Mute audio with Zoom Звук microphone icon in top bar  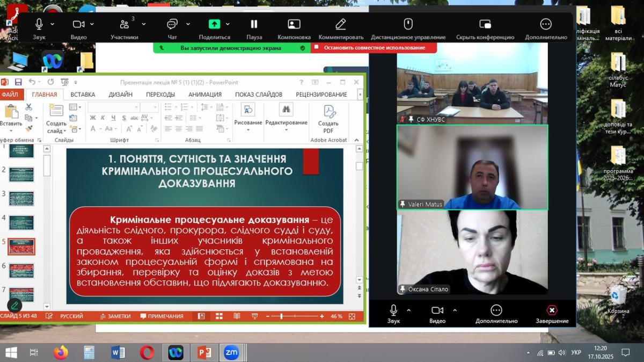(39, 24)
